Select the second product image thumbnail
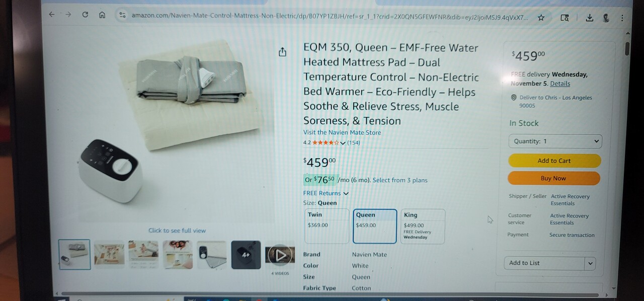 coord(109,254)
